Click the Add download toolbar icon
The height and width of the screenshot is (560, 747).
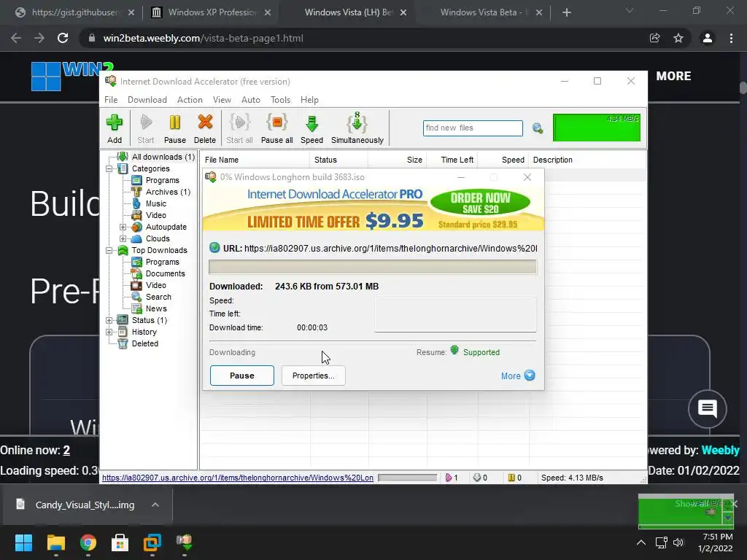pos(115,128)
